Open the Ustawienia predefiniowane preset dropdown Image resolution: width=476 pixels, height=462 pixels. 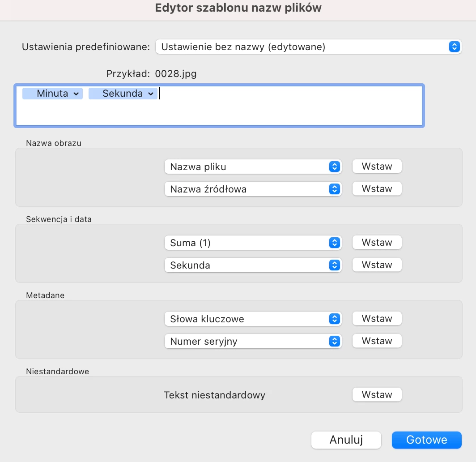point(308,47)
